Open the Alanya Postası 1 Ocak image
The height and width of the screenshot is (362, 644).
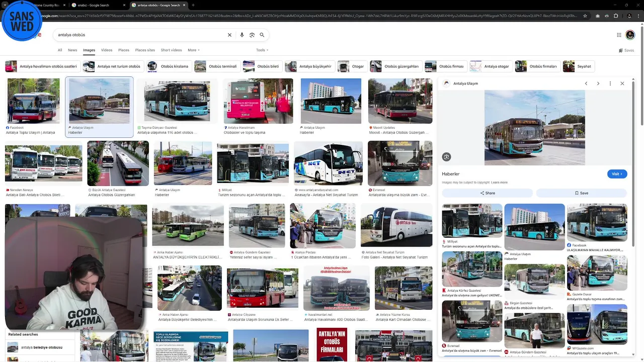(323, 226)
